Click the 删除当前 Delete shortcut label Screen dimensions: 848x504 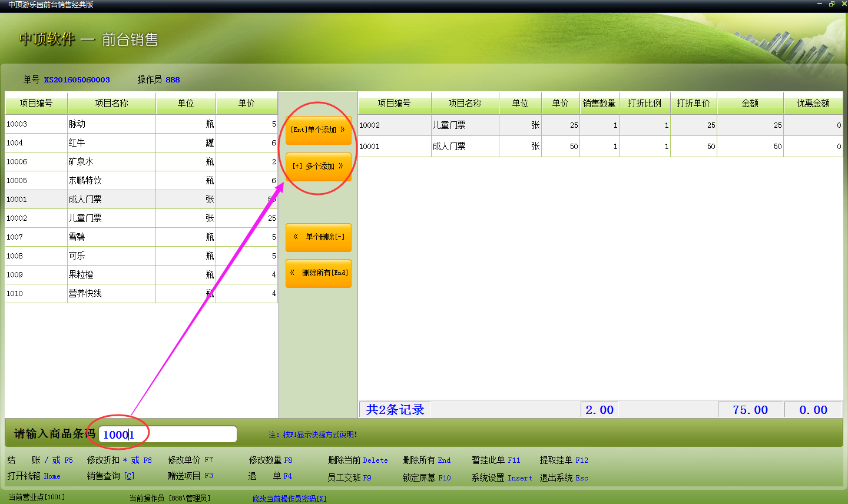click(x=358, y=460)
